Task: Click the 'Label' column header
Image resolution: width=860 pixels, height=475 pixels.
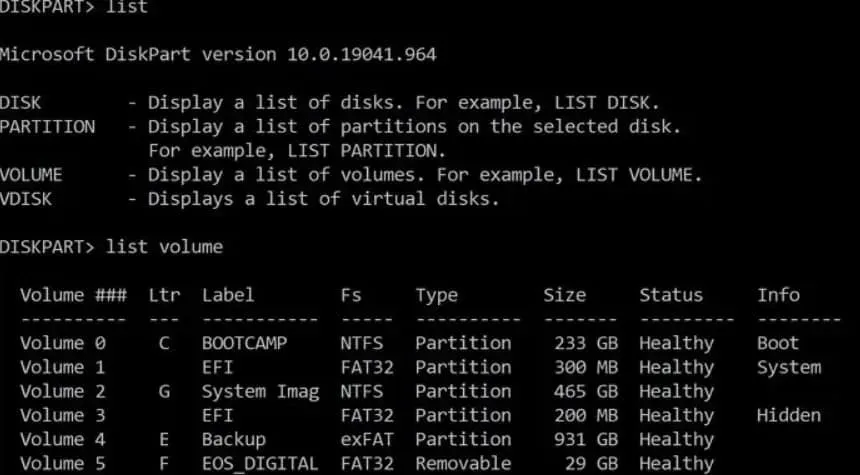Action: pos(228,295)
